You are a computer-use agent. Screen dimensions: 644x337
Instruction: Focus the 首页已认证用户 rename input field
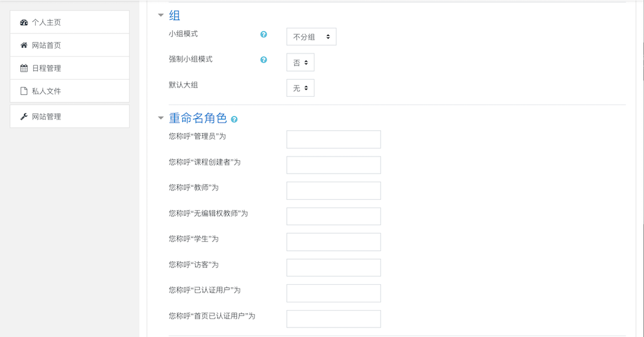(x=333, y=319)
